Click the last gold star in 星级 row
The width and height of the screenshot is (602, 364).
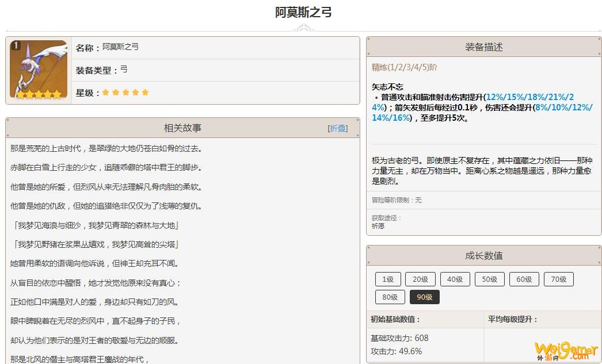[145, 93]
